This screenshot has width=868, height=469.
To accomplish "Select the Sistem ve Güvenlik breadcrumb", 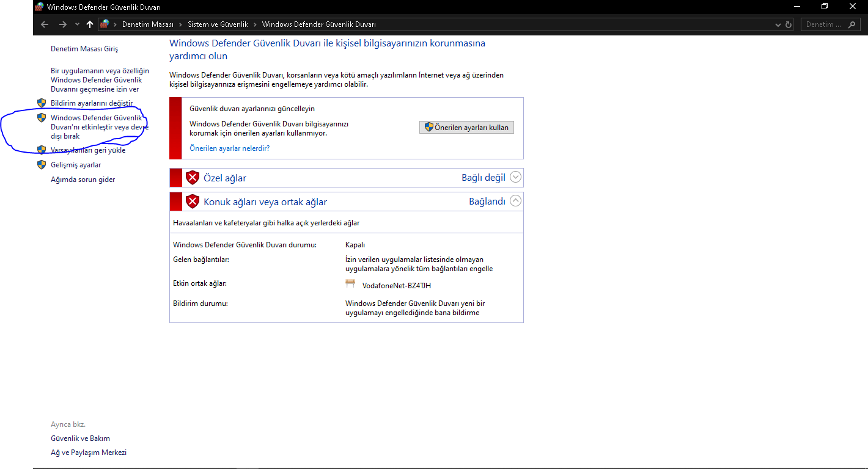I will click(x=218, y=24).
